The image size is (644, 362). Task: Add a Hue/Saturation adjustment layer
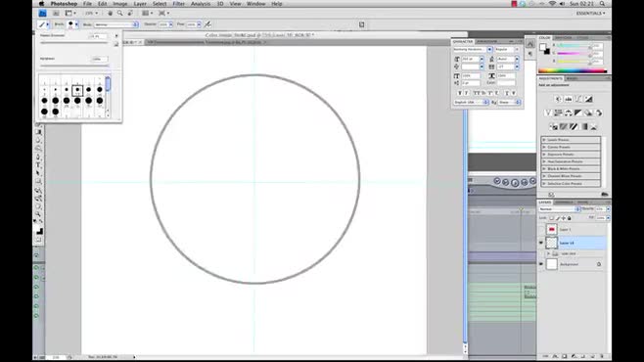[558, 113]
